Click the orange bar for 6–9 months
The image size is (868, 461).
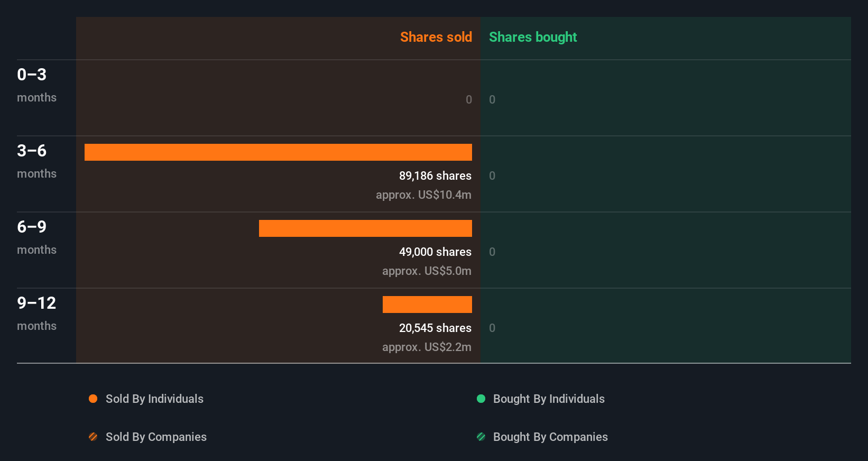365,228
